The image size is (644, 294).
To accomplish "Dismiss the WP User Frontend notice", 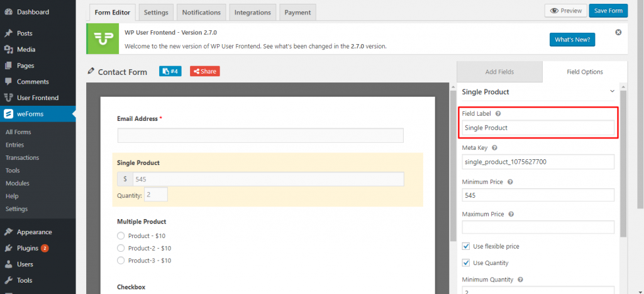I will click(x=618, y=32).
